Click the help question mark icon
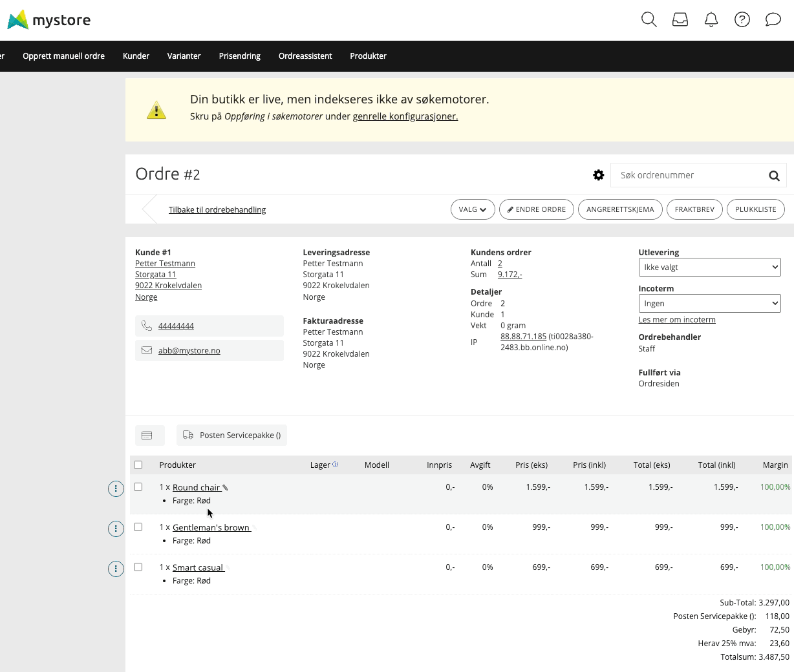Screen dimensions: 794x672 point(742,19)
